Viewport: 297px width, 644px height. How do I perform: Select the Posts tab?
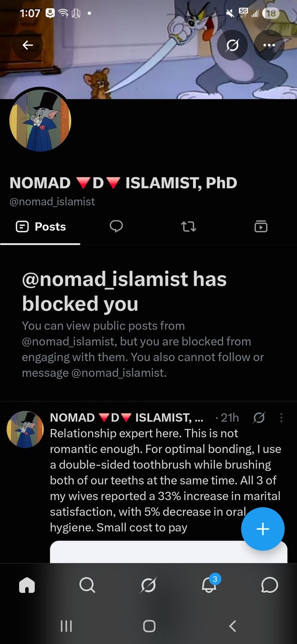click(x=41, y=226)
